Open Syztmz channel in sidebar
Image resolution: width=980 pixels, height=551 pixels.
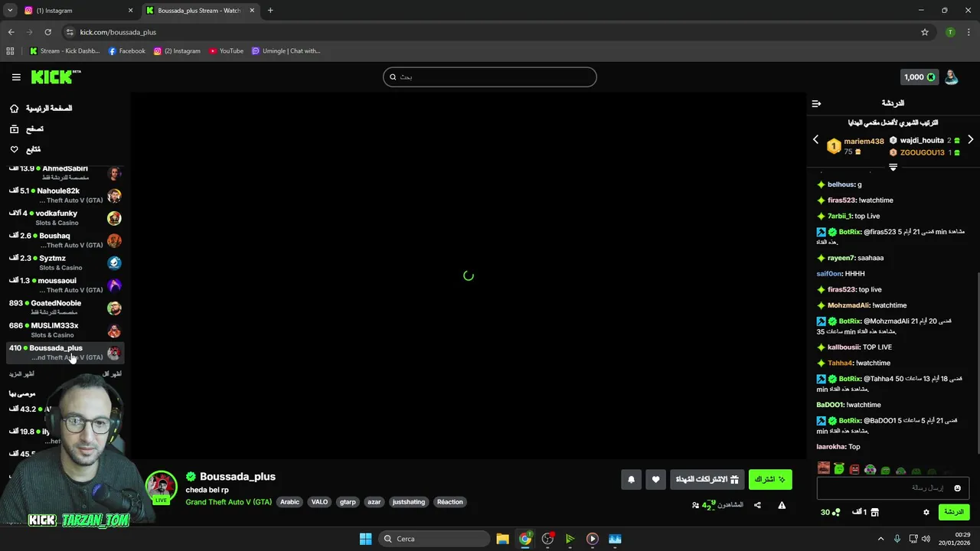coord(65,262)
